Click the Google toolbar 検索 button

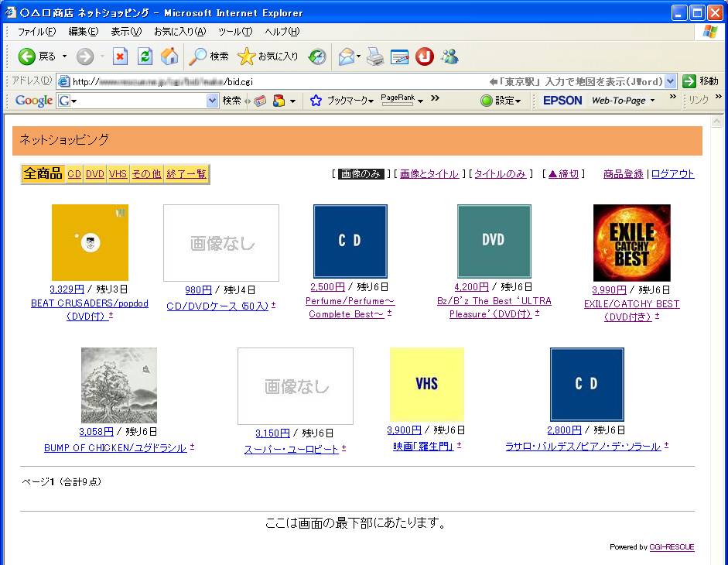231,101
